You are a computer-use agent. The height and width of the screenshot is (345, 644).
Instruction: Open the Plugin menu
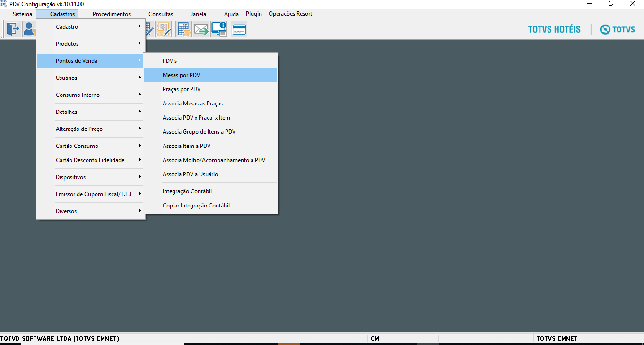pos(254,14)
